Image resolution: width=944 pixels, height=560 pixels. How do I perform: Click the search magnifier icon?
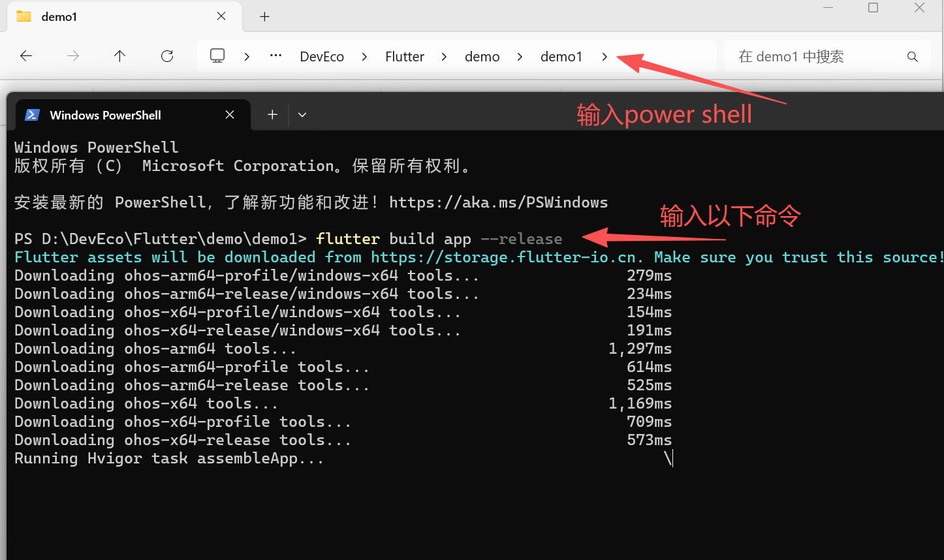pyautogui.click(x=913, y=57)
